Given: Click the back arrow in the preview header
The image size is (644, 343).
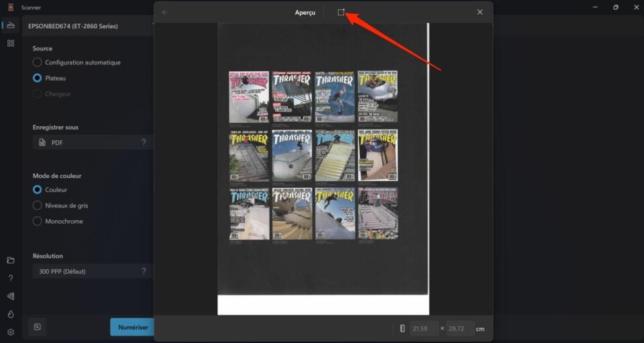Looking at the screenshot, I should pyautogui.click(x=165, y=12).
